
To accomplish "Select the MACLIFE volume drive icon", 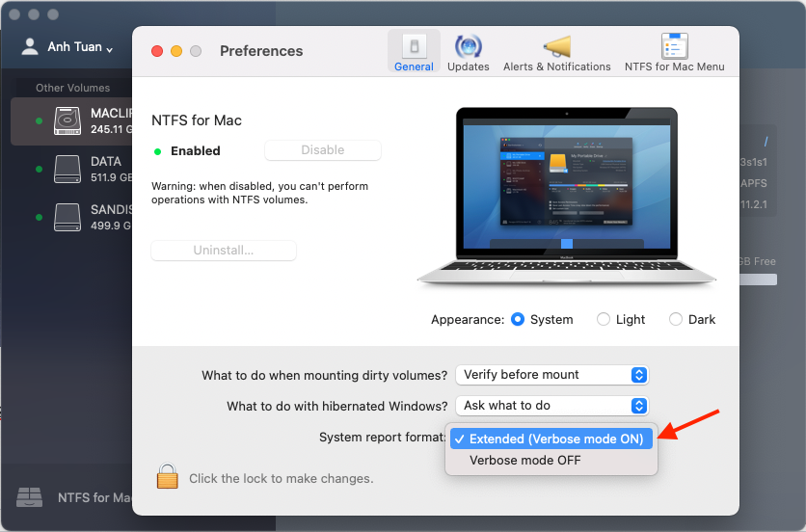I will pyautogui.click(x=68, y=120).
